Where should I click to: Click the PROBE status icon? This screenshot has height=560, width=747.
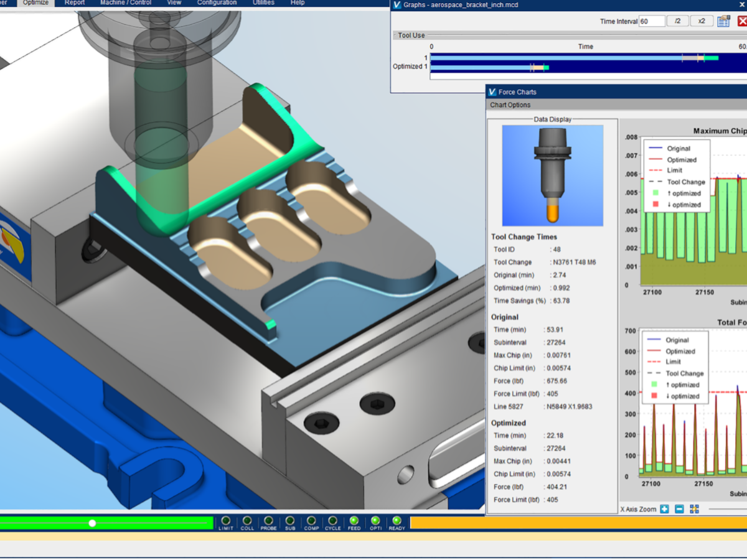[268, 521]
